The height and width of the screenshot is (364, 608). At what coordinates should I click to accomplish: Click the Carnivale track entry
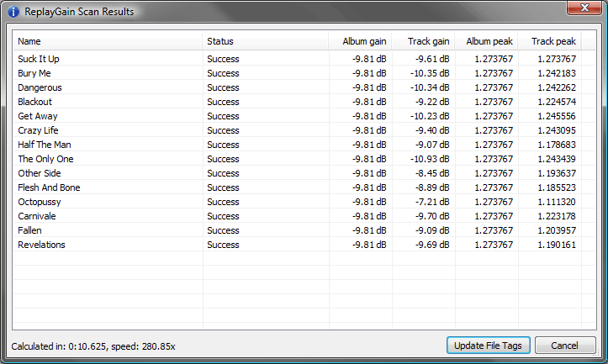(x=38, y=216)
